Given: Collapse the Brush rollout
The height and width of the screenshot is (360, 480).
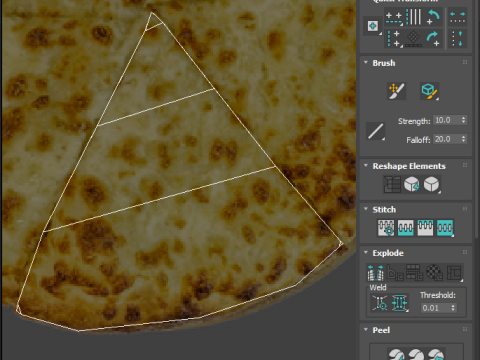Looking at the screenshot, I should pos(366,62).
